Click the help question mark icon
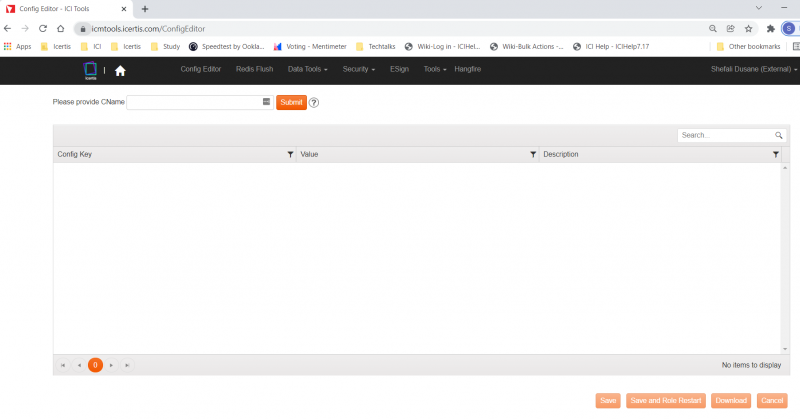 point(314,102)
